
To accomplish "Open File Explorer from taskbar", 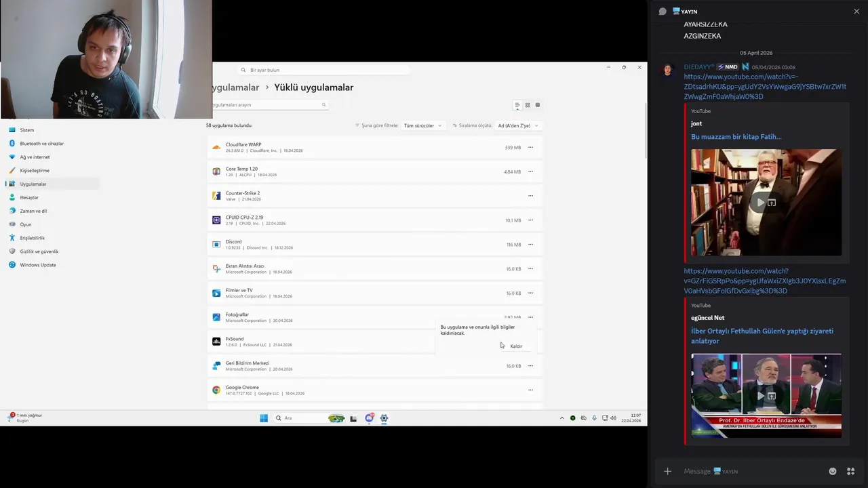I will click(353, 418).
